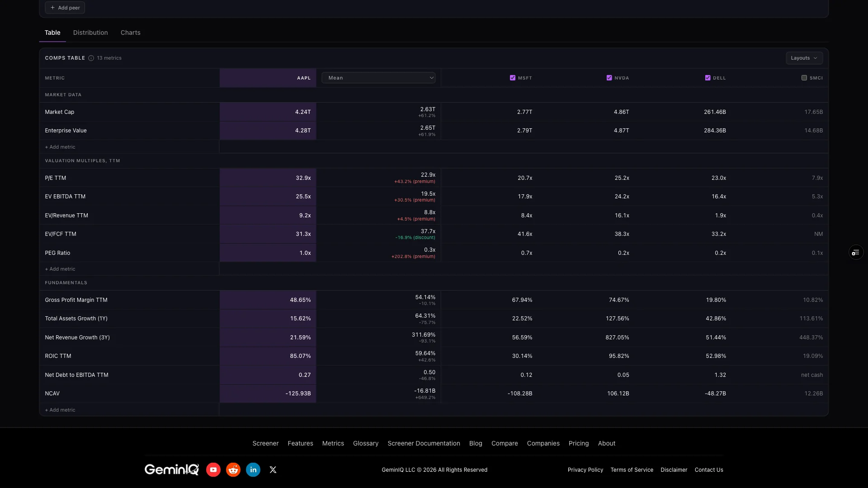Open the Compare footer link
868x488 pixels.
pyautogui.click(x=505, y=443)
